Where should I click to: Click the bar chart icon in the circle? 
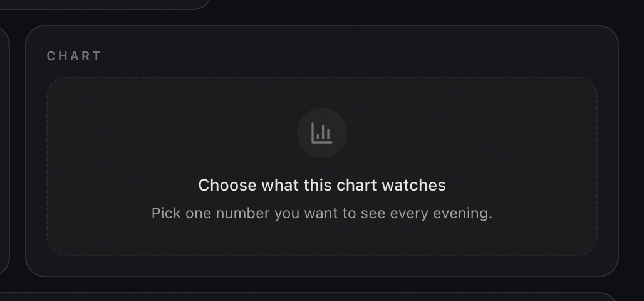pyautogui.click(x=322, y=133)
